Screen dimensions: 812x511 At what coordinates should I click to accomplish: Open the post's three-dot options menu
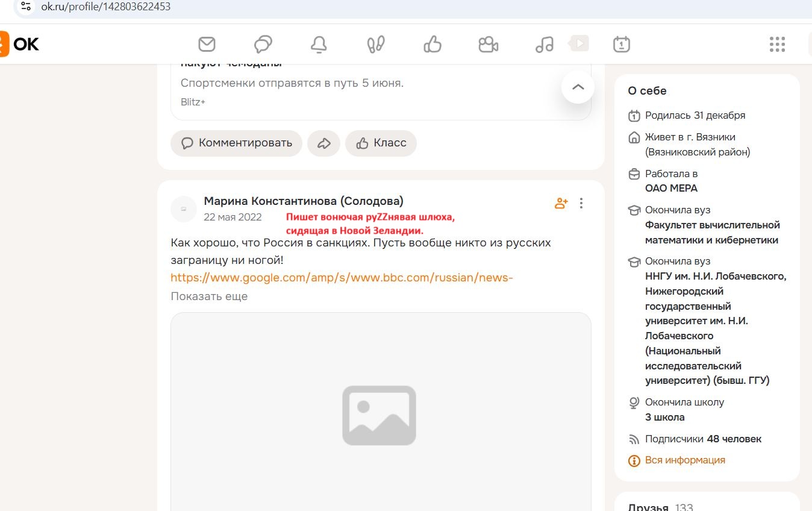pos(581,203)
